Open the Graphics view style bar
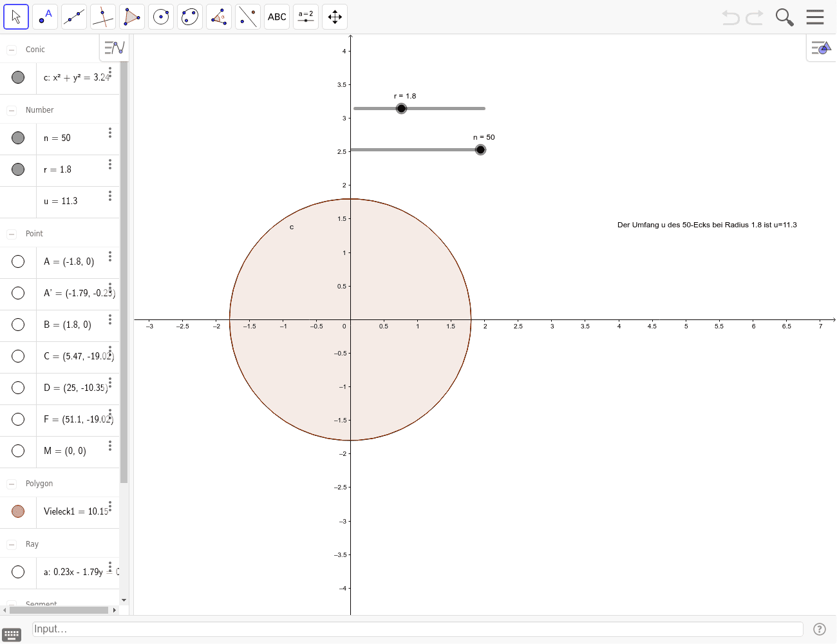Viewport: 837px width, 644px height. coord(822,48)
